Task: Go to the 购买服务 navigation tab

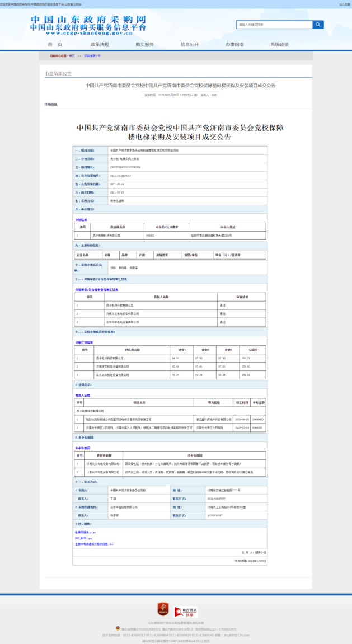Action: click(x=144, y=45)
